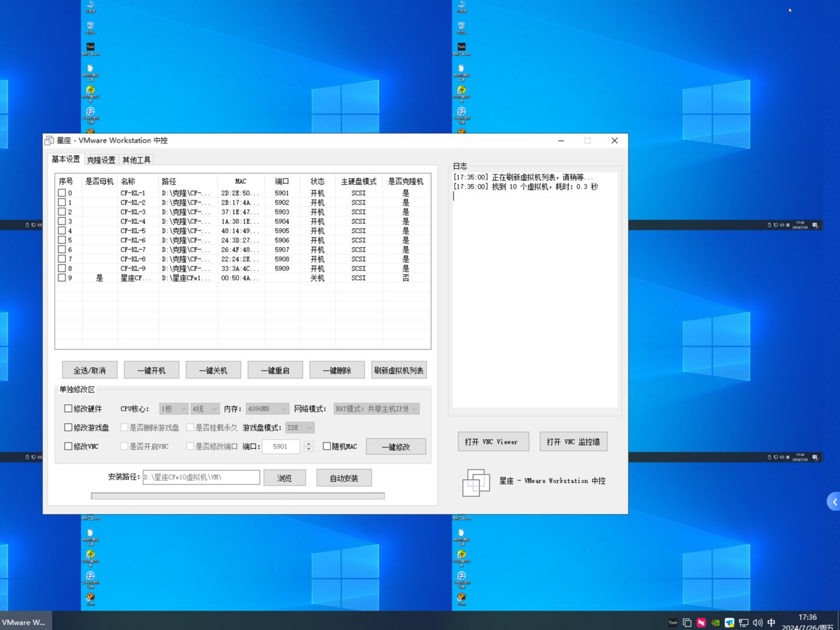Image resolution: width=840 pixels, height=630 pixels.
Task: Click the 一键重启 button
Action: coord(275,370)
